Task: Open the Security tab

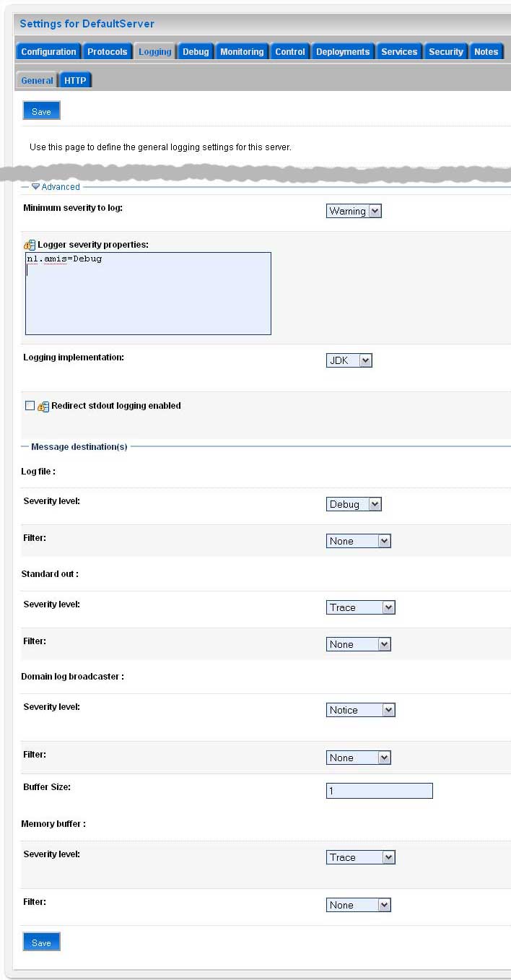Action: 445,52
